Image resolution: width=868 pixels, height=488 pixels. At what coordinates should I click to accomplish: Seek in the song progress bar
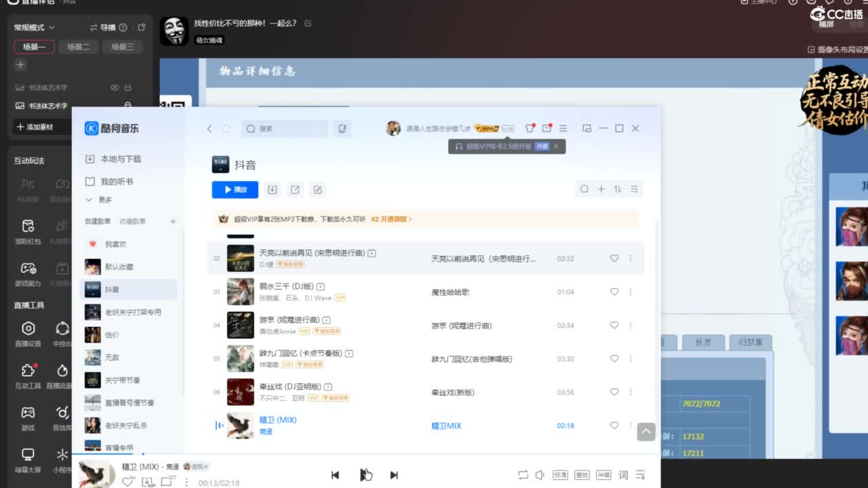click(x=366, y=454)
